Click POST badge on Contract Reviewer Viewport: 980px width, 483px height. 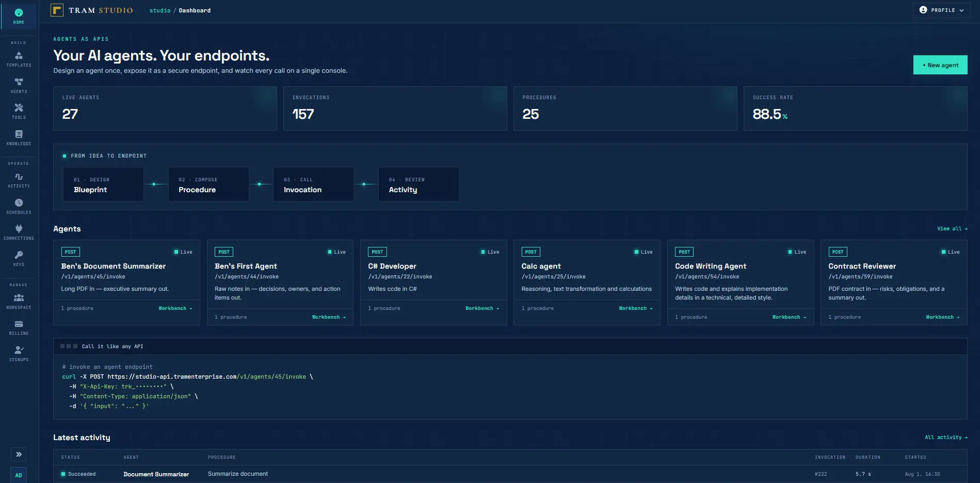(x=838, y=252)
